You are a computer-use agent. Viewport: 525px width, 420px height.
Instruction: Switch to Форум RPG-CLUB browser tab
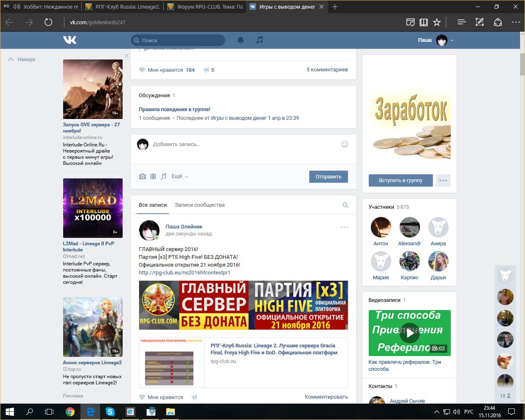205,7
